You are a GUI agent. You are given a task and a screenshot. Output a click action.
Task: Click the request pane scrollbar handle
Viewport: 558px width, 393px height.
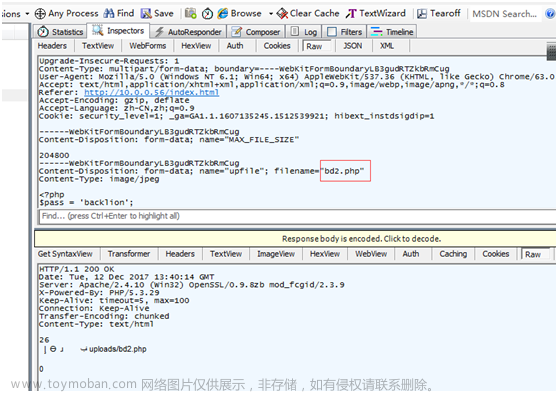pos(551,52)
